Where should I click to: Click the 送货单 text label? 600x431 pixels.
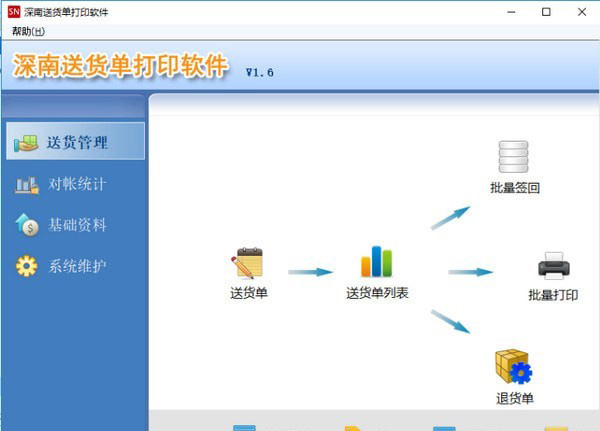coord(249,293)
